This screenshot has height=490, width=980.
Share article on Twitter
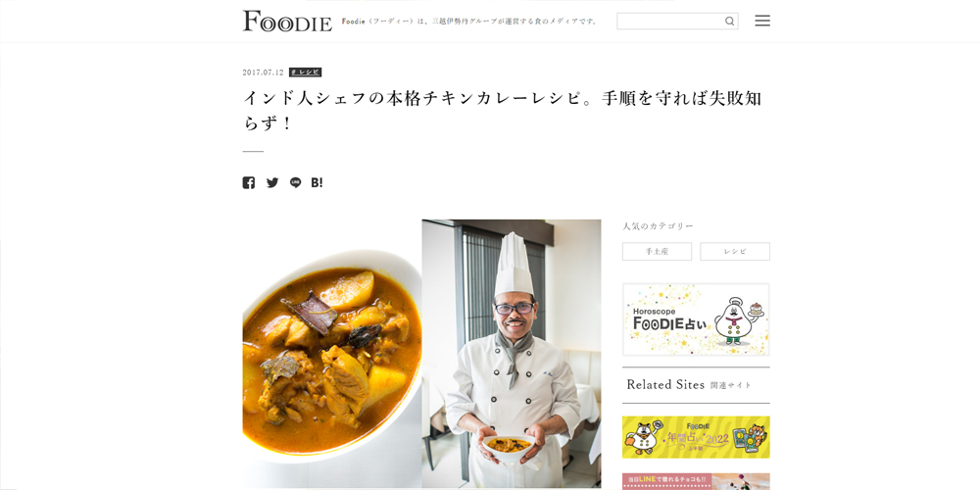272,182
